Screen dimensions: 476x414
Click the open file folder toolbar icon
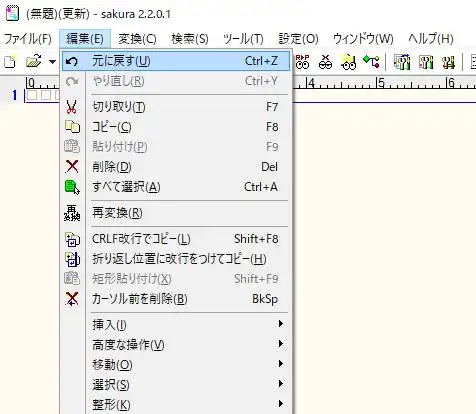tap(34, 62)
